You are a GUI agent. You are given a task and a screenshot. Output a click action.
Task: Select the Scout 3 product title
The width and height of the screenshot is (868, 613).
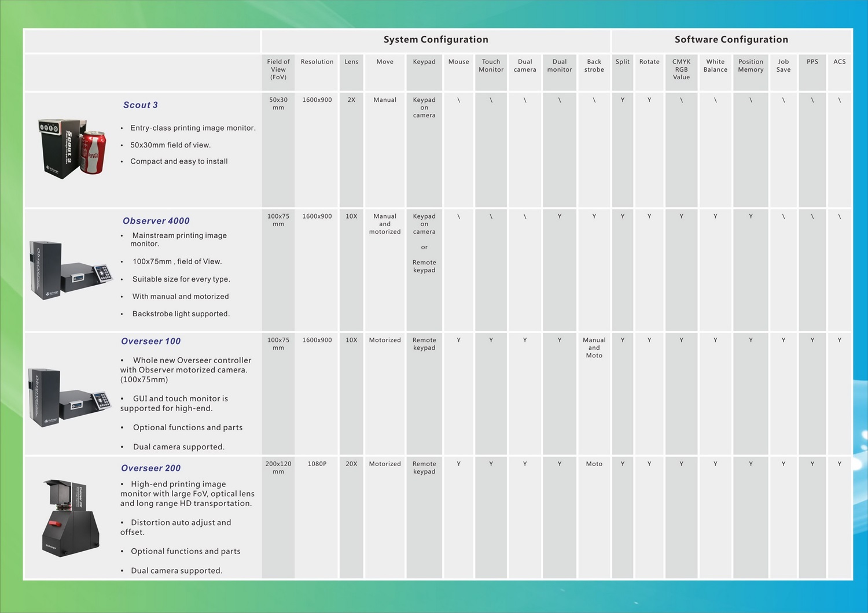tap(141, 105)
